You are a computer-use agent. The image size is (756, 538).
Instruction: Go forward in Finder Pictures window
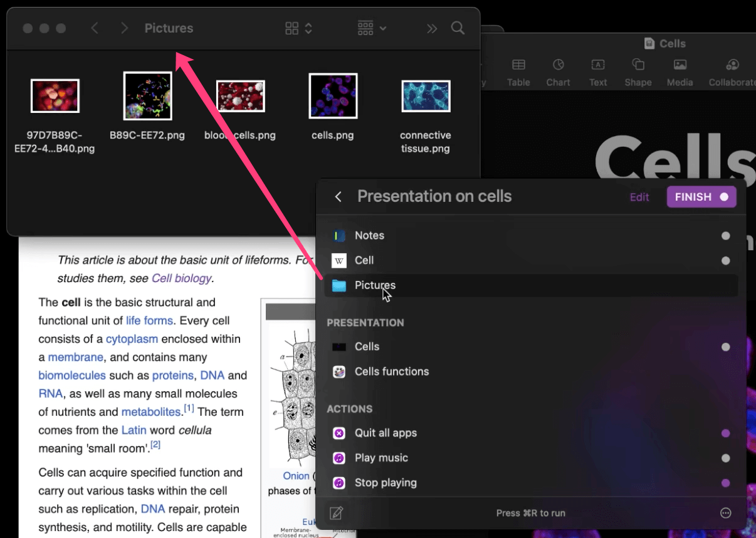[124, 28]
